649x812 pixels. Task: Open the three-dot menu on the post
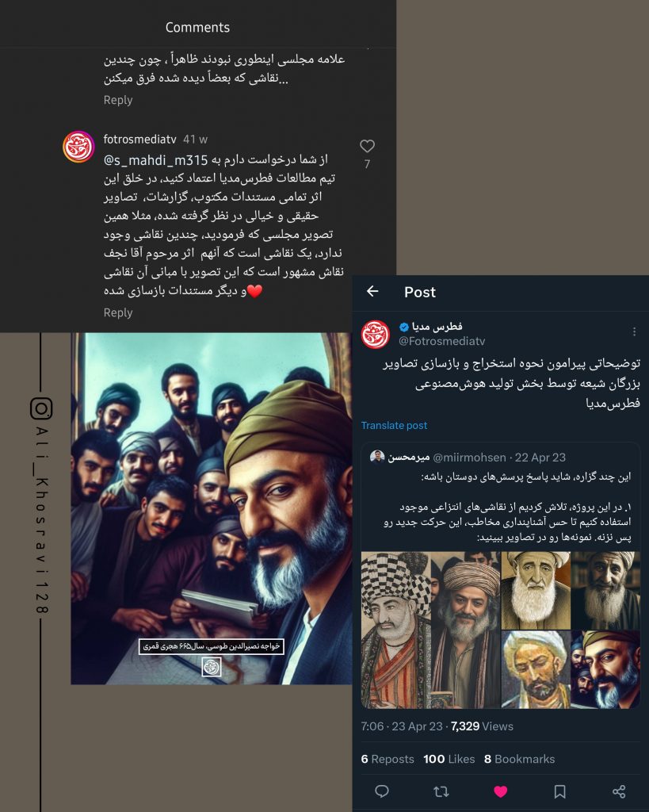coord(634,331)
